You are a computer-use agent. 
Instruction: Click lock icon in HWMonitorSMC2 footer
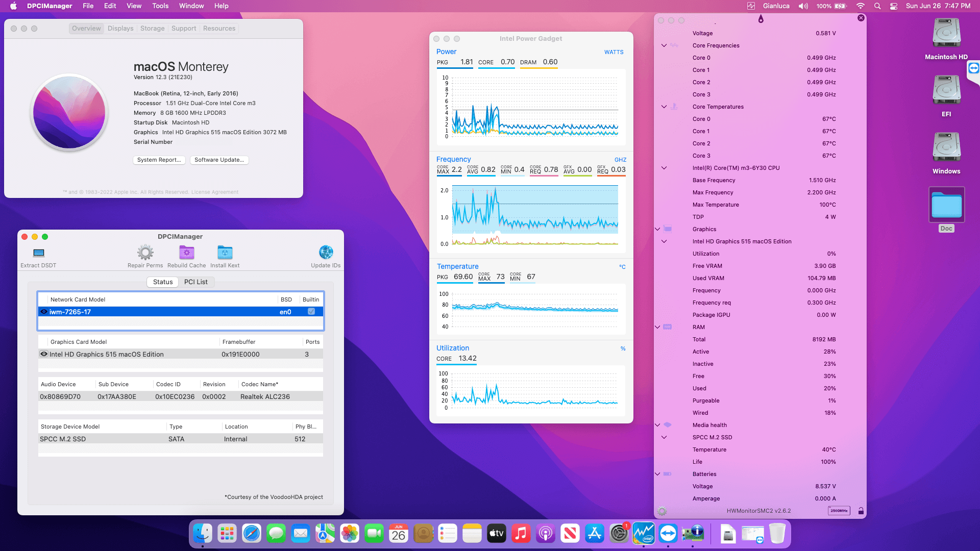pyautogui.click(x=861, y=511)
